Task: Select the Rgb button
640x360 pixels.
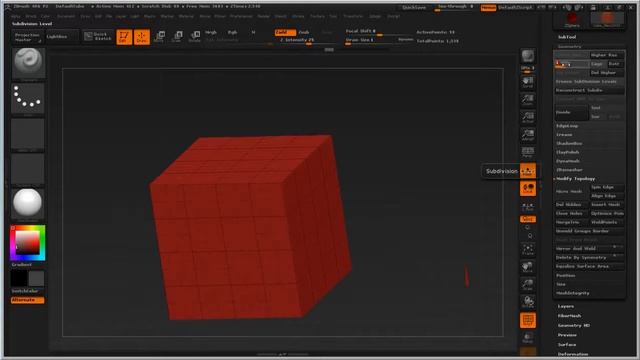Action: tap(232, 32)
